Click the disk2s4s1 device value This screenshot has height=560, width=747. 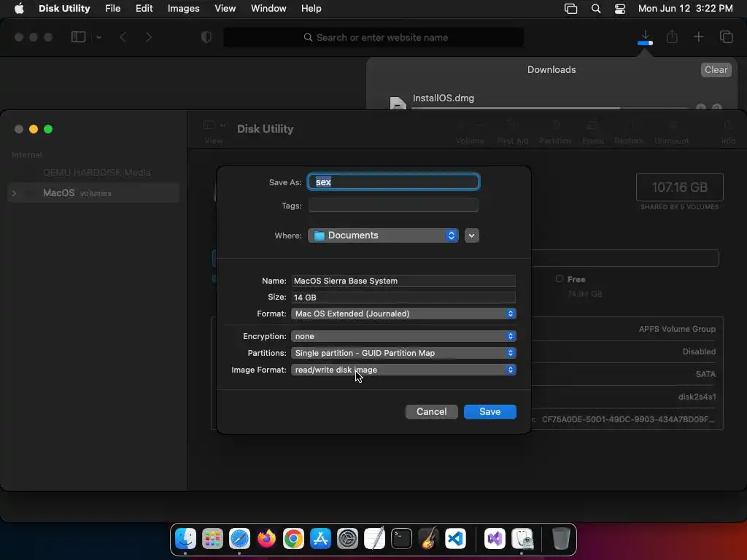pyautogui.click(x=697, y=397)
